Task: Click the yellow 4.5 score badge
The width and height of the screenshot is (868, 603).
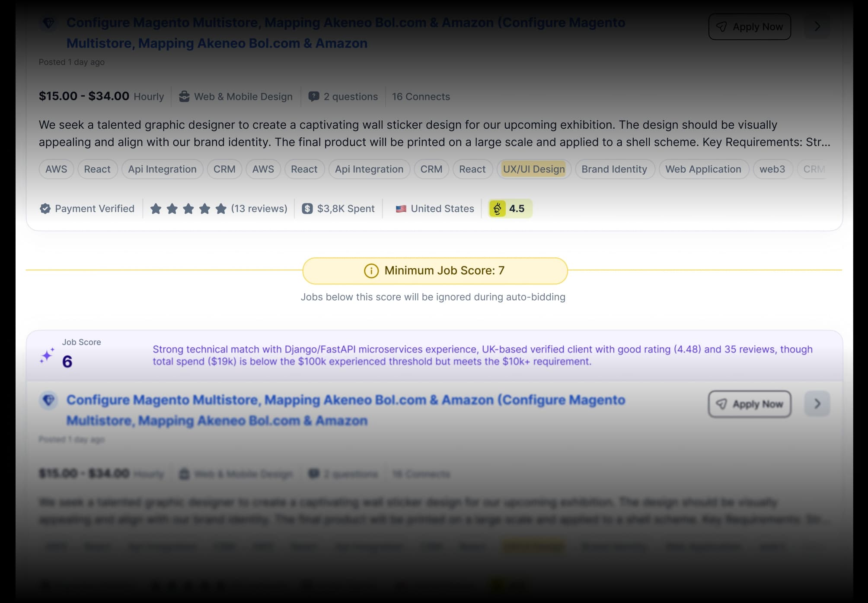Action: (510, 209)
